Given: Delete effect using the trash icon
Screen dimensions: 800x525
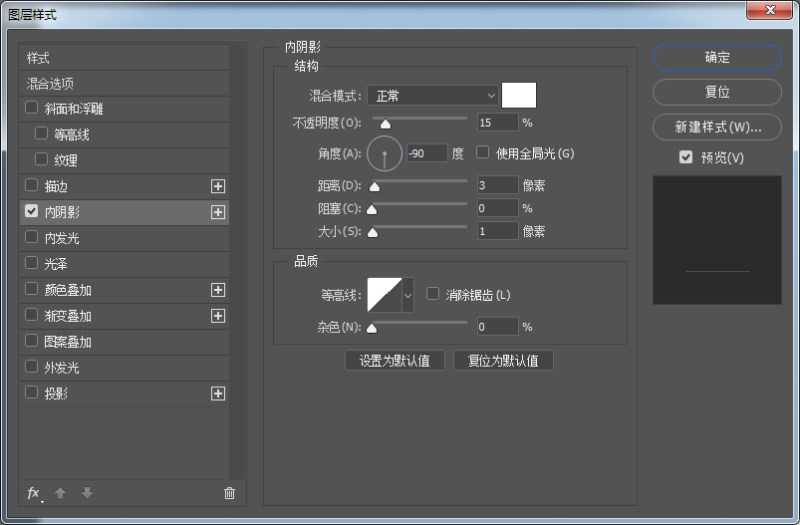Looking at the screenshot, I should [229, 493].
